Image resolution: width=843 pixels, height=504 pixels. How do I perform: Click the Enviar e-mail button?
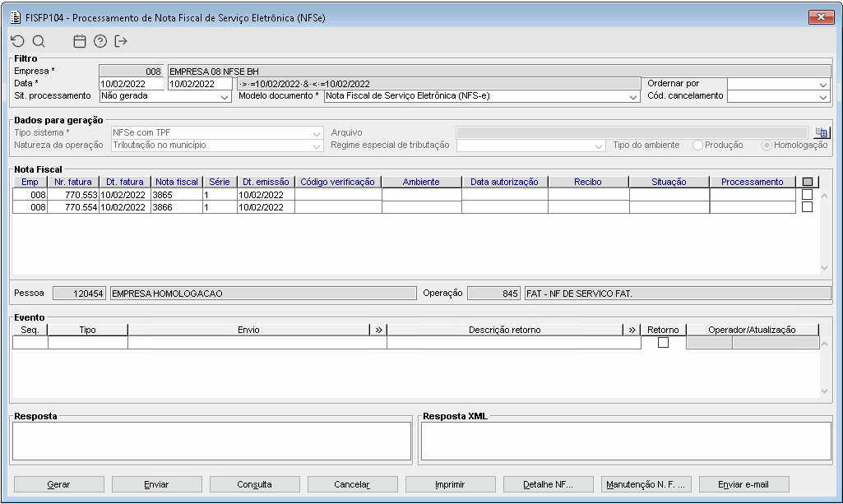click(743, 484)
